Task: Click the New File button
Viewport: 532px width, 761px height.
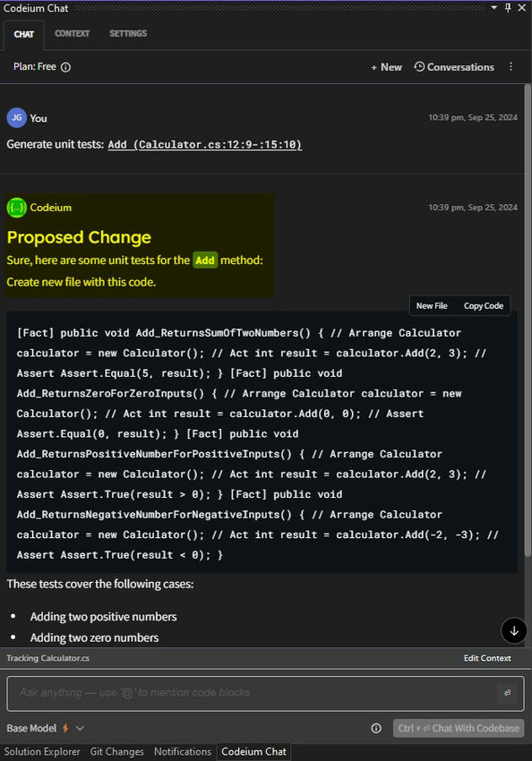Action: pyautogui.click(x=432, y=306)
